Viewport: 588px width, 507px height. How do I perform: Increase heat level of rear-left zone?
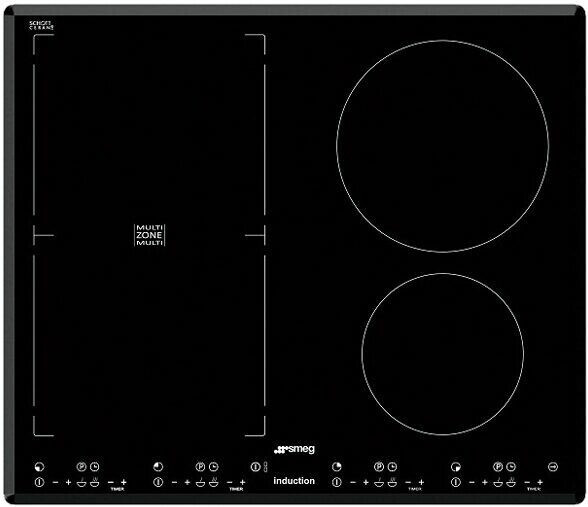click(x=187, y=483)
